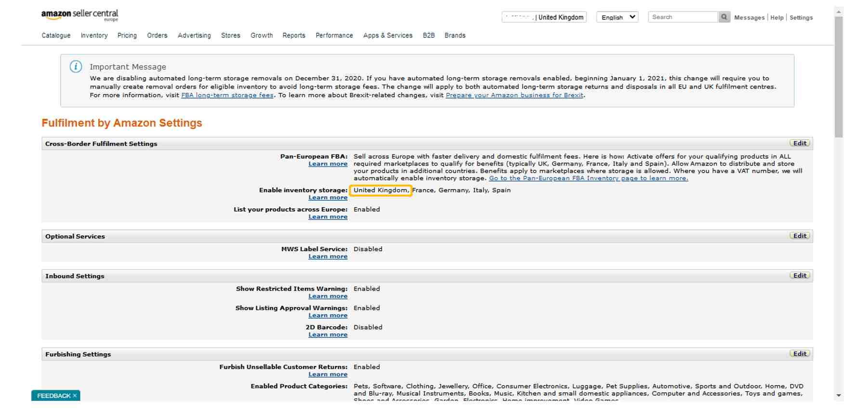This screenshot has height=411, width=868.
Task: Click the scrollbar up arrow
Action: [839, 12]
